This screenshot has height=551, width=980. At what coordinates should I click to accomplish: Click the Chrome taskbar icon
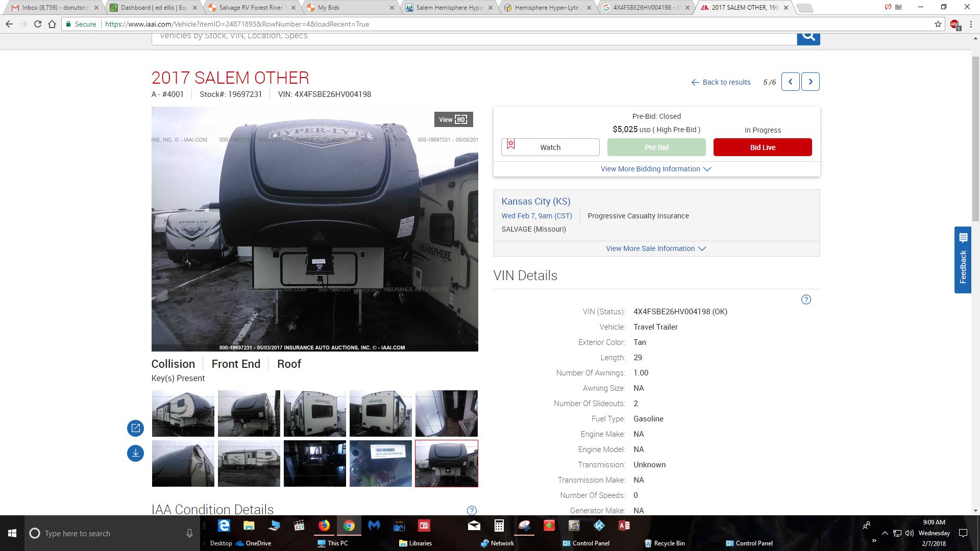(x=349, y=525)
